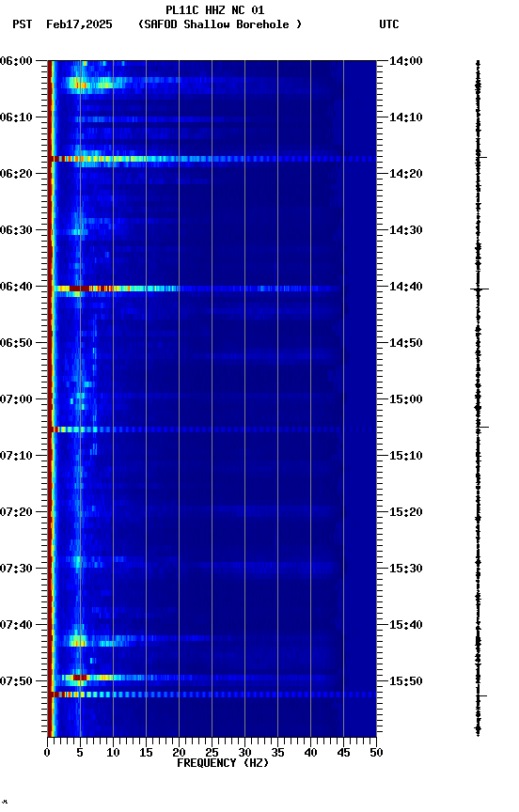Click the station title PL11C HHZ NC 01
519x812 pixels.
tap(215, 9)
